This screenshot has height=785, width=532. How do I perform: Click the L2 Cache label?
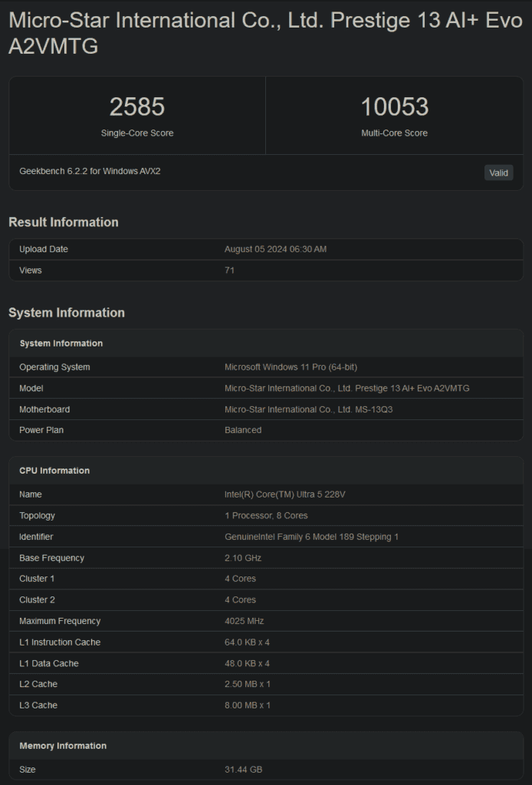click(38, 685)
